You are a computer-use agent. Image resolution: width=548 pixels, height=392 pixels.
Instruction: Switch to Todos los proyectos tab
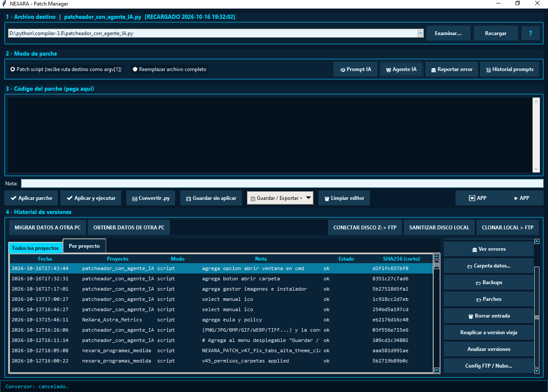36,248
